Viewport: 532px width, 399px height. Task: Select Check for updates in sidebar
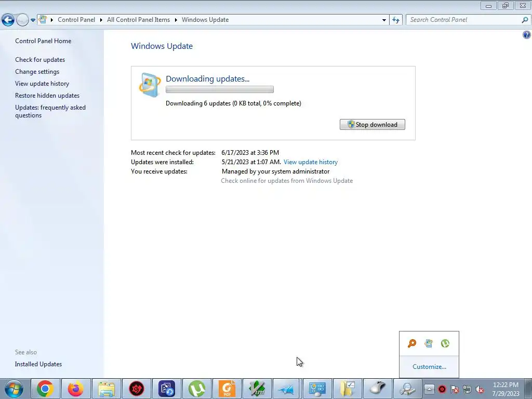pos(40,60)
